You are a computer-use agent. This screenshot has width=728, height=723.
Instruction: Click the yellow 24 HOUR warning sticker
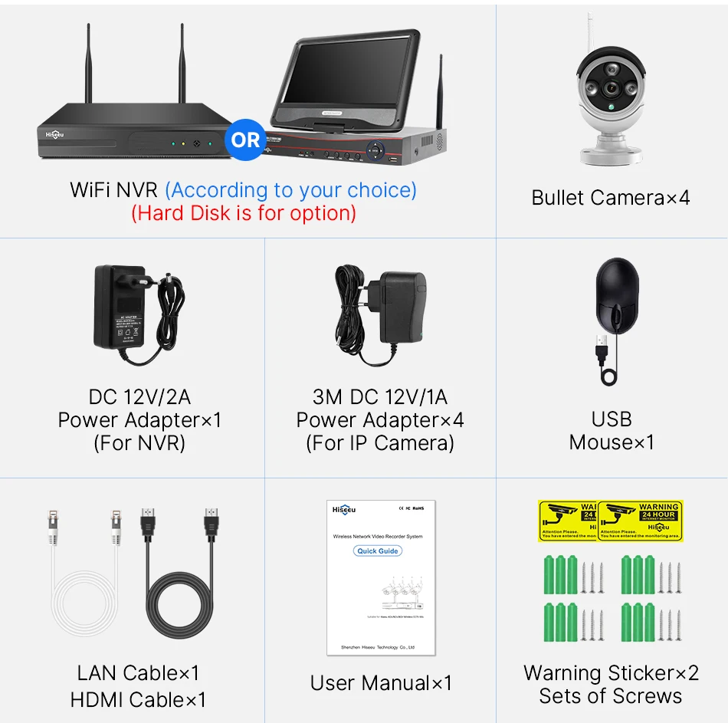[x=640, y=521]
